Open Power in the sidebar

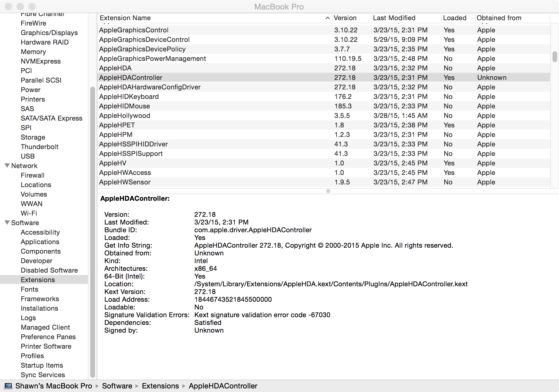[x=30, y=90]
